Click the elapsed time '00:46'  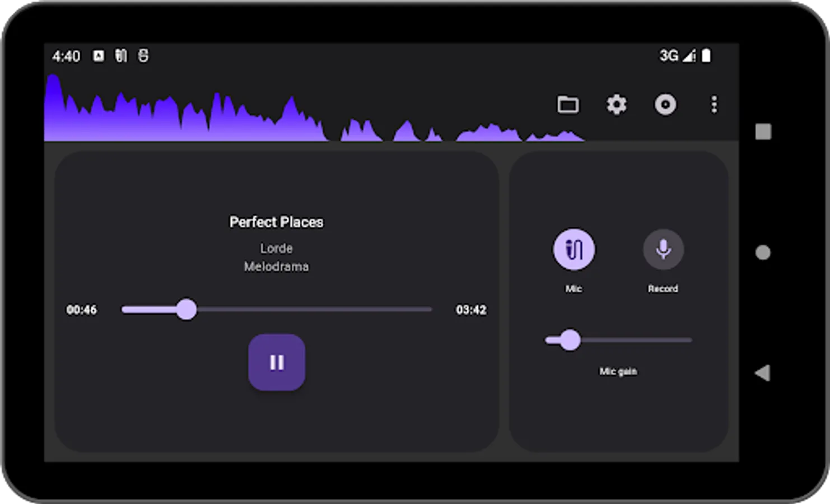click(82, 310)
